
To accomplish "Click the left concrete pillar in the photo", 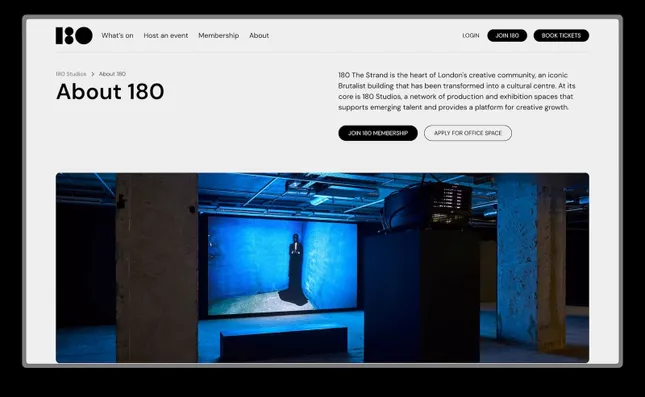I will (x=157, y=268).
